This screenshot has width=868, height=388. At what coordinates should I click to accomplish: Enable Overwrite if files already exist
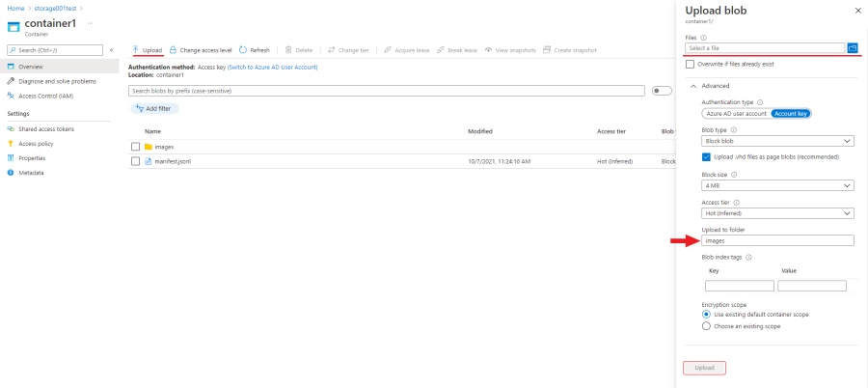coord(691,64)
